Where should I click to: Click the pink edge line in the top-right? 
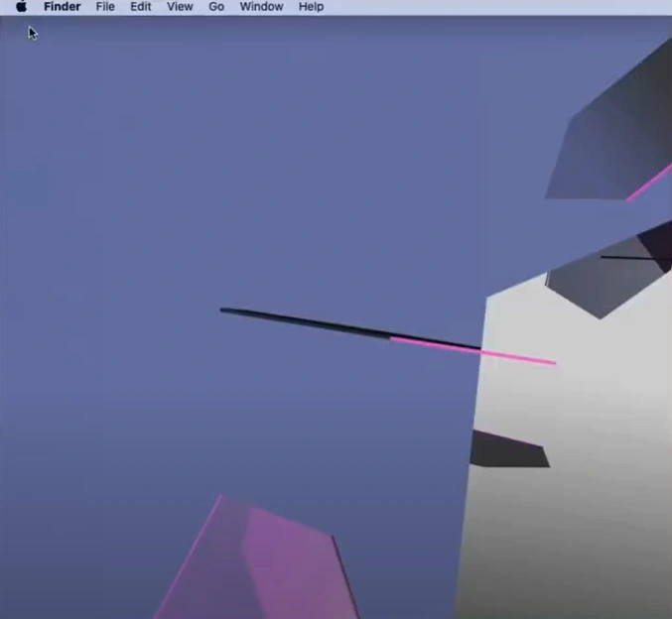point(650,184)
